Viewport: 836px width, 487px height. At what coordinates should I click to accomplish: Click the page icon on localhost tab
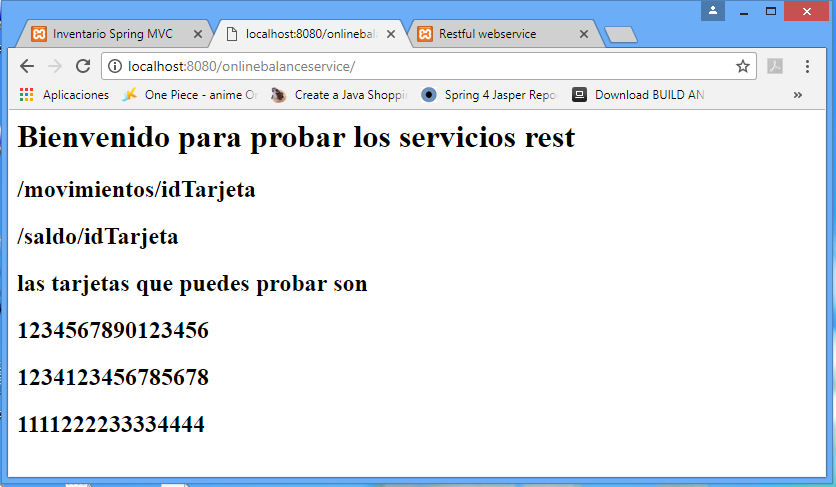pos(232,34)
